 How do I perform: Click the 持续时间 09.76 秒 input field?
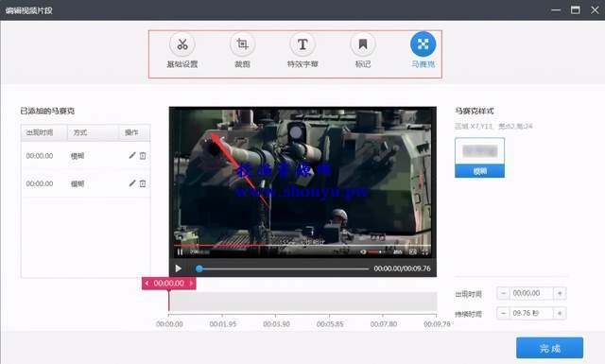click(531, 313)
